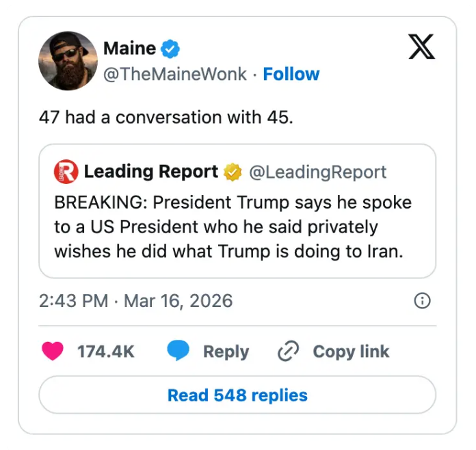Click the Maine display name

[x=129, y=49]
